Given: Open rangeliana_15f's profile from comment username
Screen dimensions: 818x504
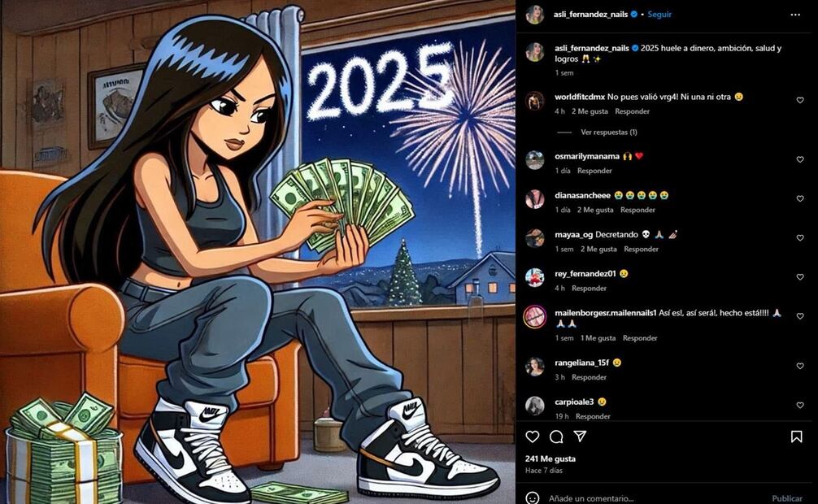Looking at the screenshot, I should click(x=581, y=363).
